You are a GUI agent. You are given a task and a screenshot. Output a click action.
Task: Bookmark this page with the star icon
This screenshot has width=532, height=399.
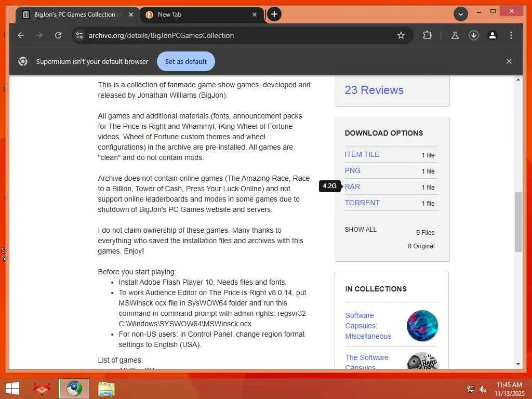pyautogui.click(x=401, y=35)
